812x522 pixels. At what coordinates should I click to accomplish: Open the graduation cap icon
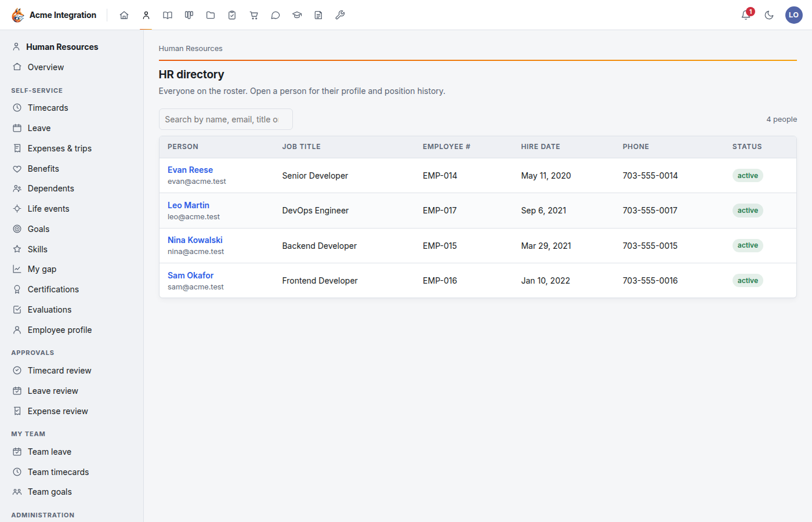[x=297, y=15]
